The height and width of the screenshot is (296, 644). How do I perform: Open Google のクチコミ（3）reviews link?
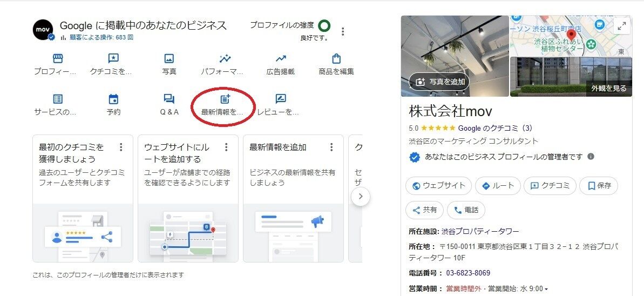496,128
